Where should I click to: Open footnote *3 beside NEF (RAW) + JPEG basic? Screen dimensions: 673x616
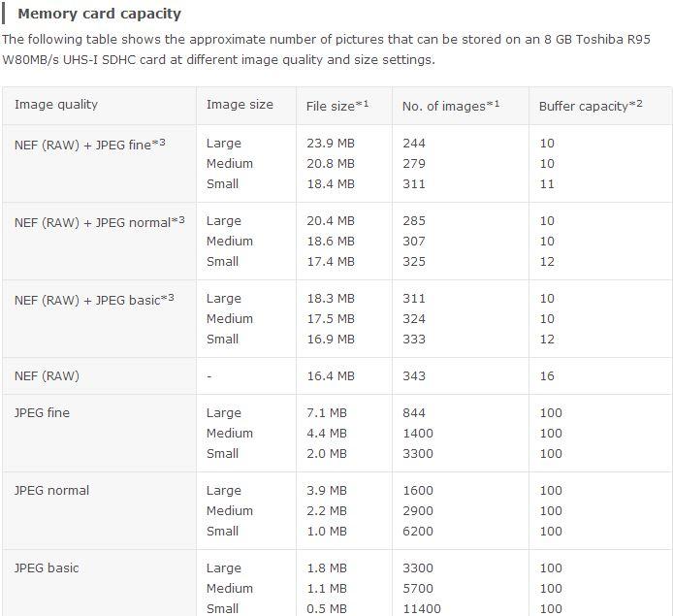click(168, 298)
